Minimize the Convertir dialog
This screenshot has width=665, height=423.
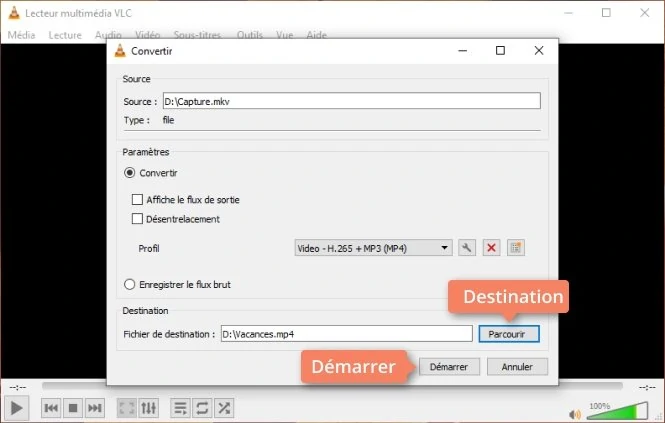pos(463,50)
